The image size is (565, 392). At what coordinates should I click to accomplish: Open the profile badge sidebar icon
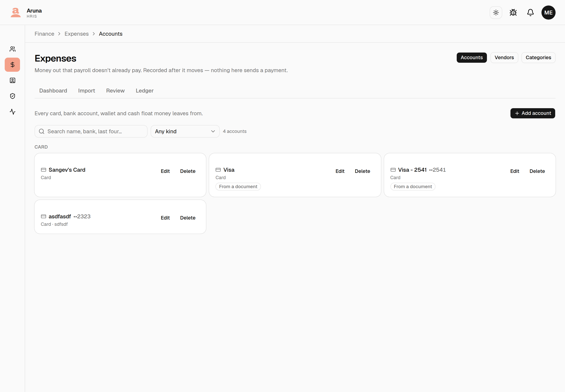click(13, 81)
